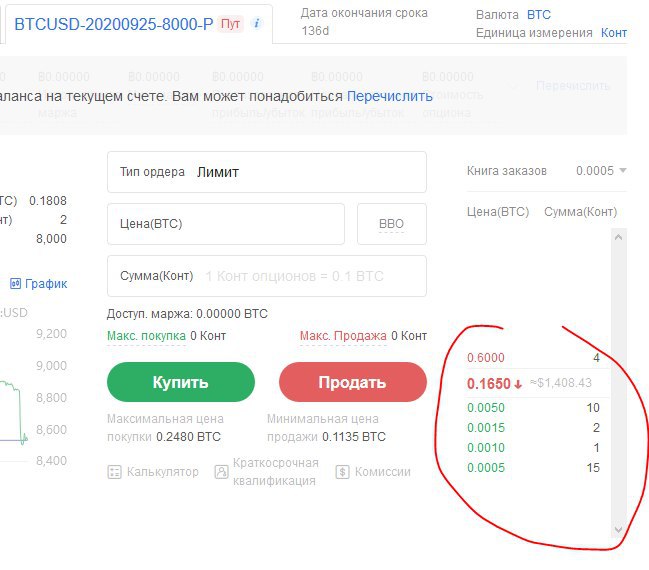Focus Сумма(Конт) input field
649x570 pixels.
(267, 276)
